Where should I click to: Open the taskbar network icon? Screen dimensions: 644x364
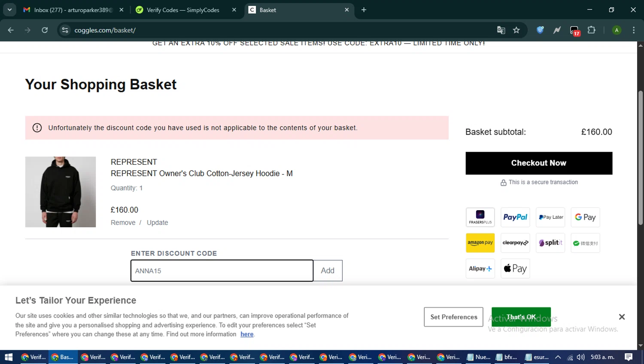[570, 357]
